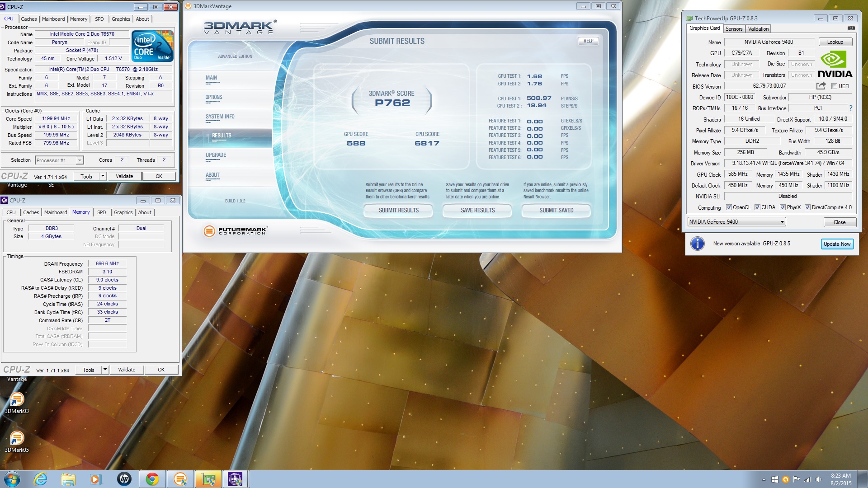Click the volume speaker icon in the system tray
Image resolution: width=868 pixels, height=488 pixels.
(818, 479)
